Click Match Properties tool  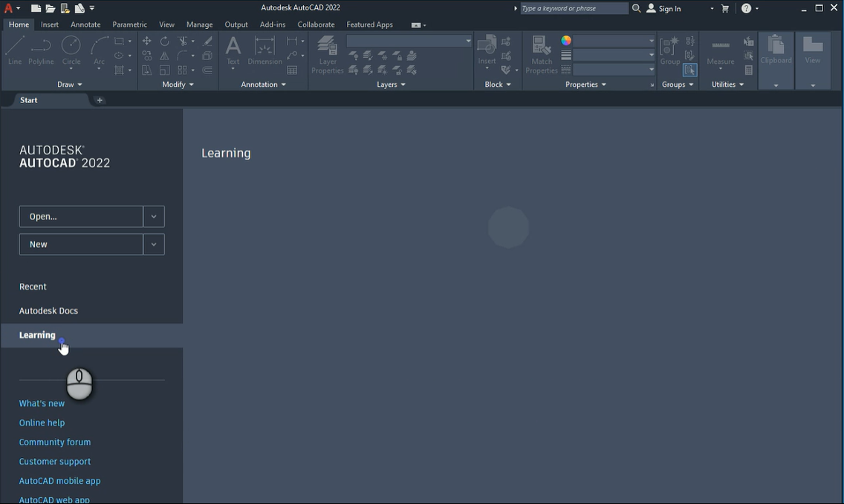[542, 54]
